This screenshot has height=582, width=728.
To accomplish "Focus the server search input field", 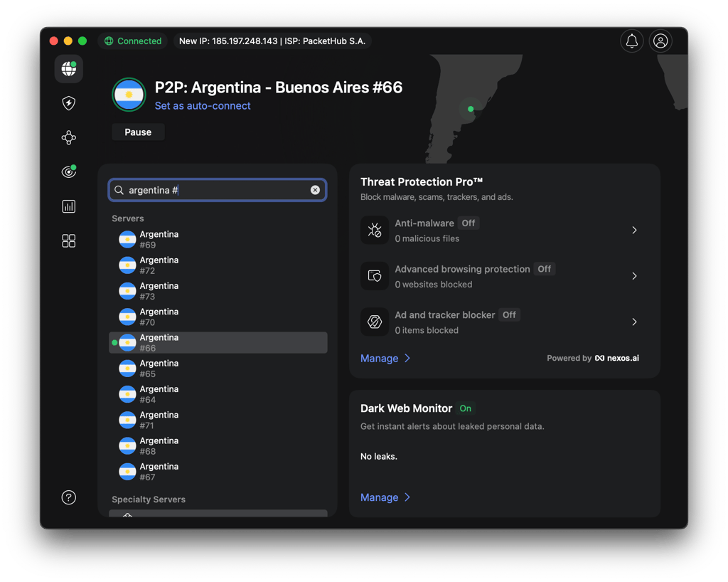I will click(x=218, y=190).
